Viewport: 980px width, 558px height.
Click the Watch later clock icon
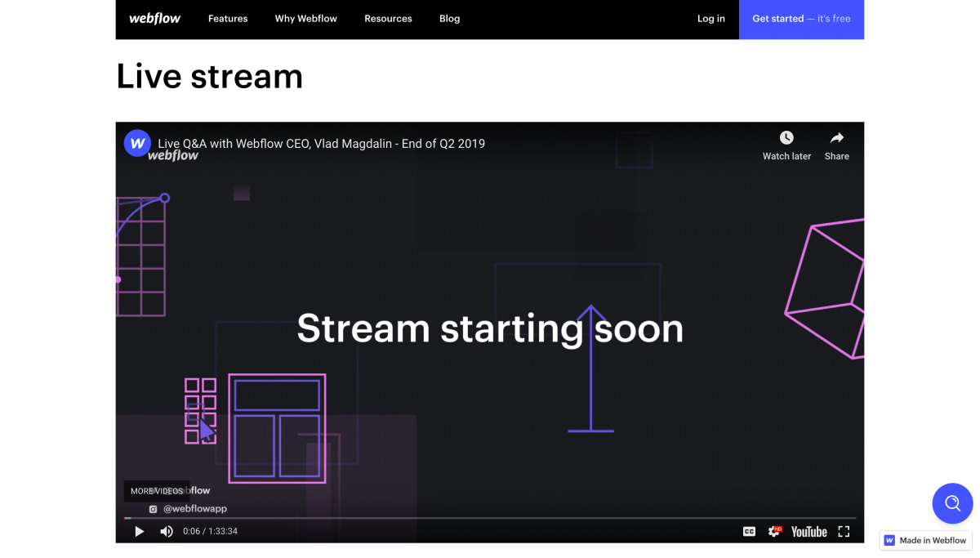[x=786, y=138]
